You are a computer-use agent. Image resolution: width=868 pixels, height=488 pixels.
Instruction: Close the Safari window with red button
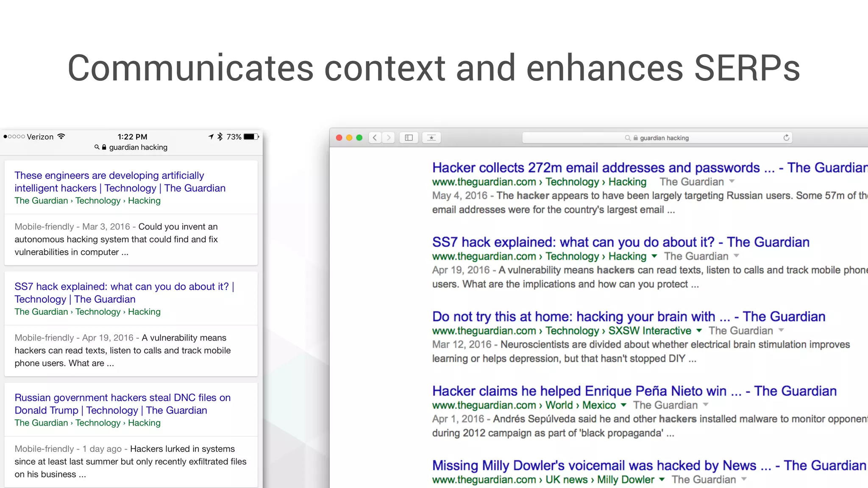point(339,138)
